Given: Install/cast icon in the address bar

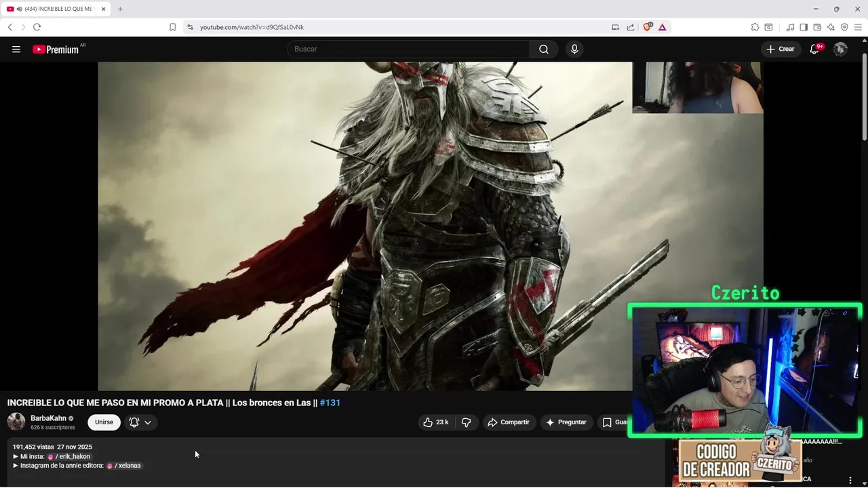Looking at the screenshot, I should 615,27.
